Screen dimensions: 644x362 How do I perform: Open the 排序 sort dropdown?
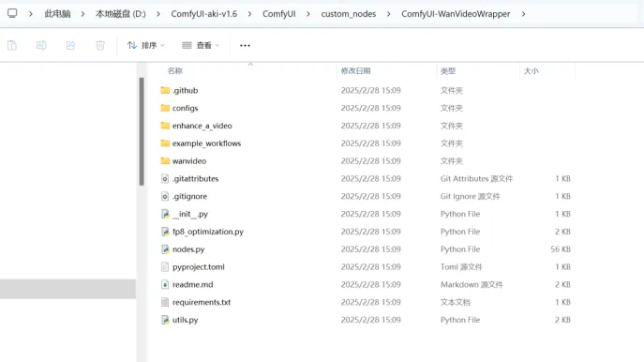click(x=146, y=45)
